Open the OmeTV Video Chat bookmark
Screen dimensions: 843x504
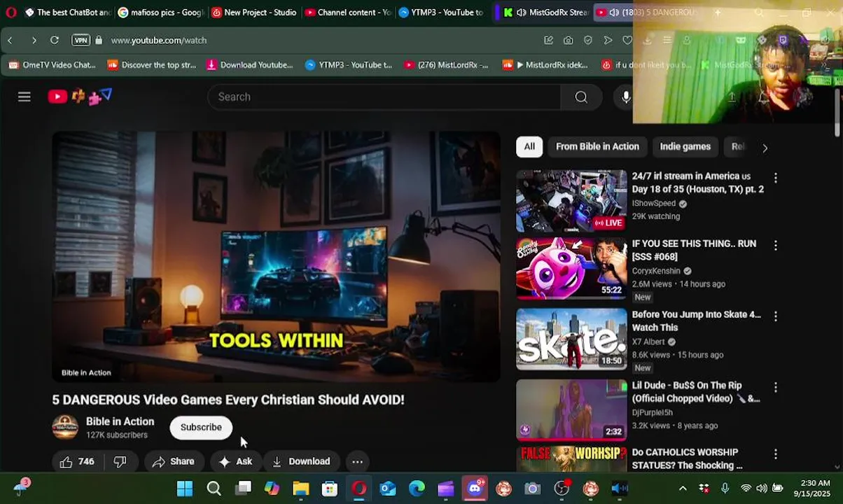pyautogui.click(x=52, y=65)
